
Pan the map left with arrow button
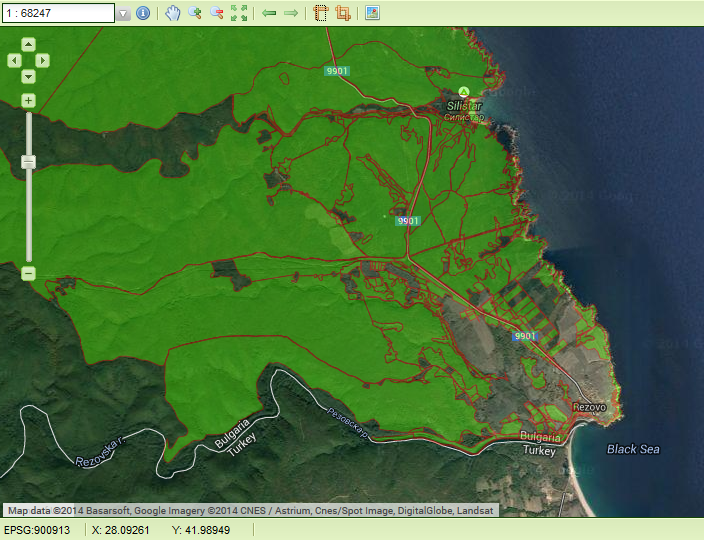pos(14,61)
